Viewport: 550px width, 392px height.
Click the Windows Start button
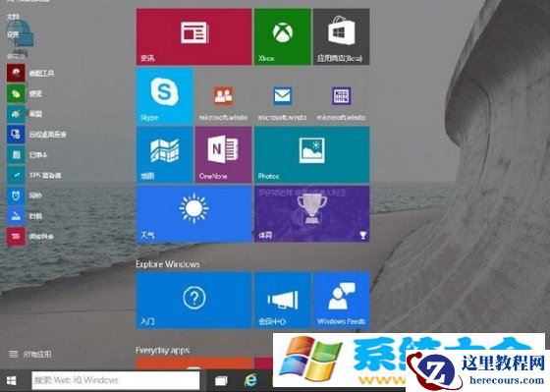tap(12, 380)
